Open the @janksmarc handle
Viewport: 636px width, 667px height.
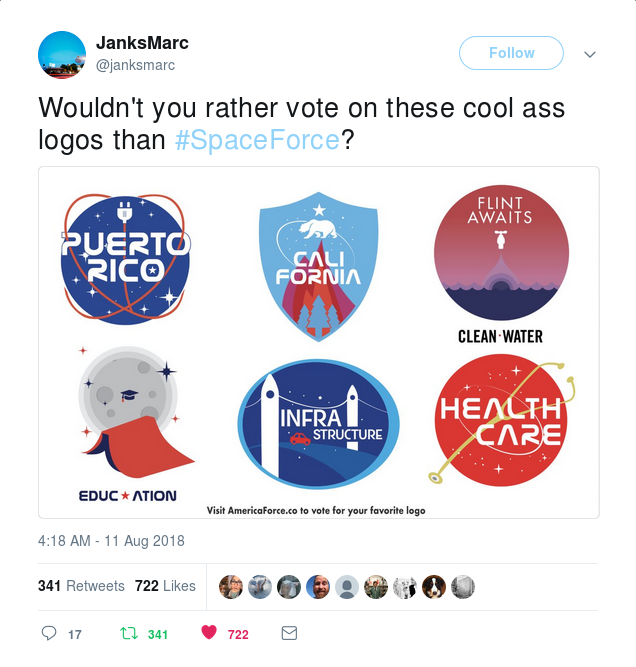135,65
